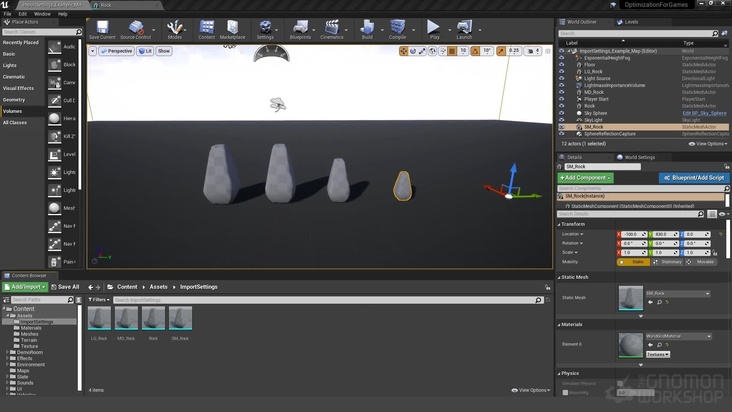The height and width of the screenshot is (412, 732).
Task: Select the LG_Rock asset thumbnail
Action: pos(99,319)
